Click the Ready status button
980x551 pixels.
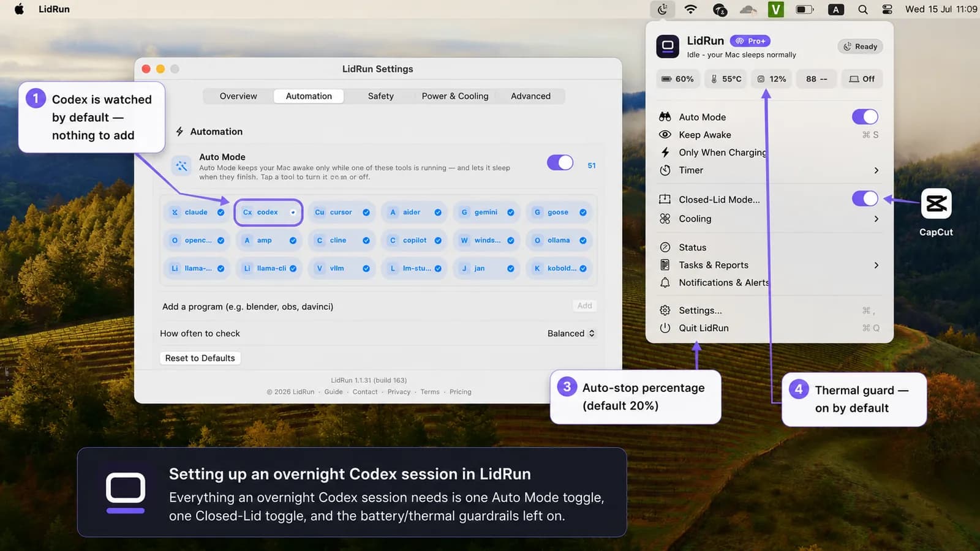coord(860,47)
